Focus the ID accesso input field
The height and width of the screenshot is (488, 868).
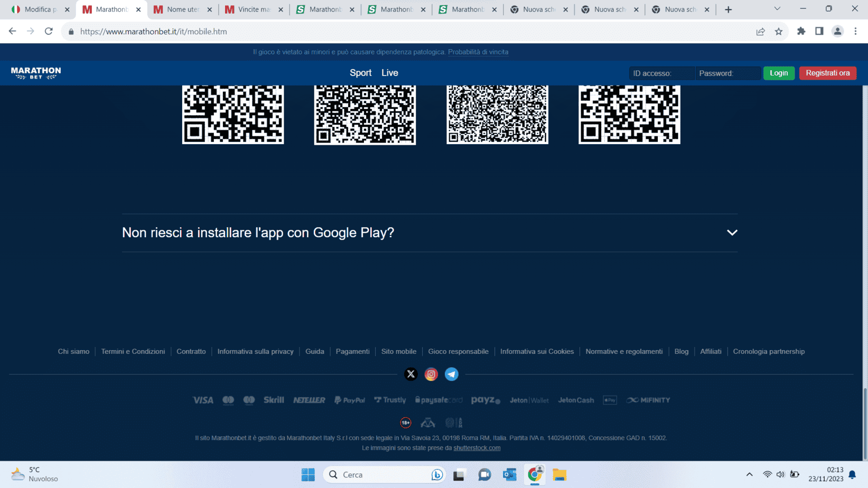pos(661,73)
